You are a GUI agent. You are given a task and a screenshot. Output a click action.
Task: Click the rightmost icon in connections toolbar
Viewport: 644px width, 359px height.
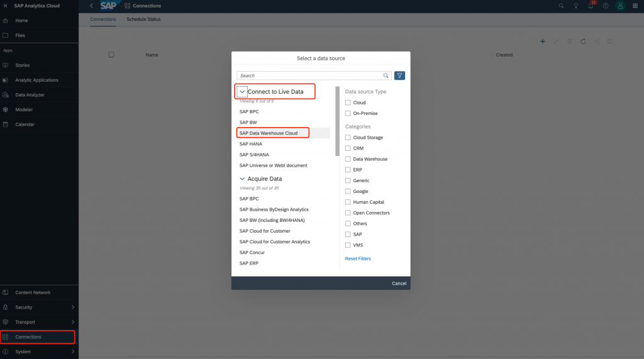tap(610, 41)
